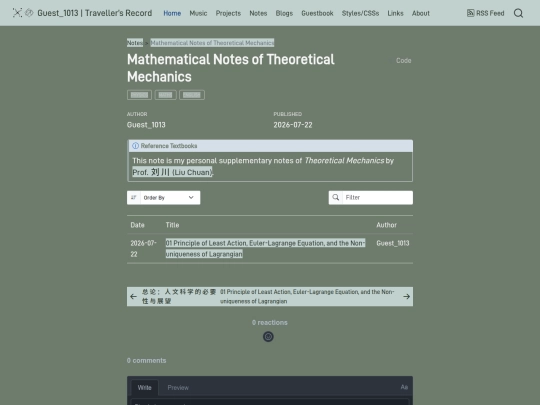Click the second logo icon beside Guest_1013 title
The width and height of the screenshot is (540, 405).
29,13
